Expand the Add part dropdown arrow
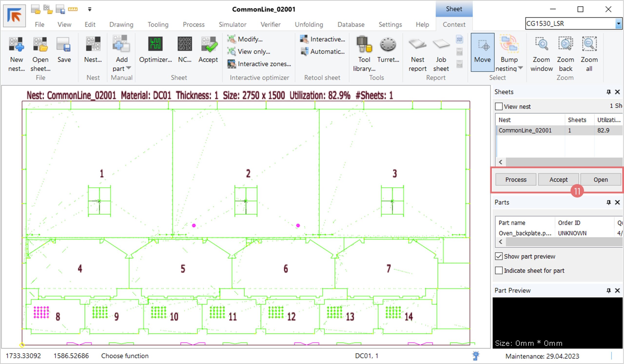 128,68
